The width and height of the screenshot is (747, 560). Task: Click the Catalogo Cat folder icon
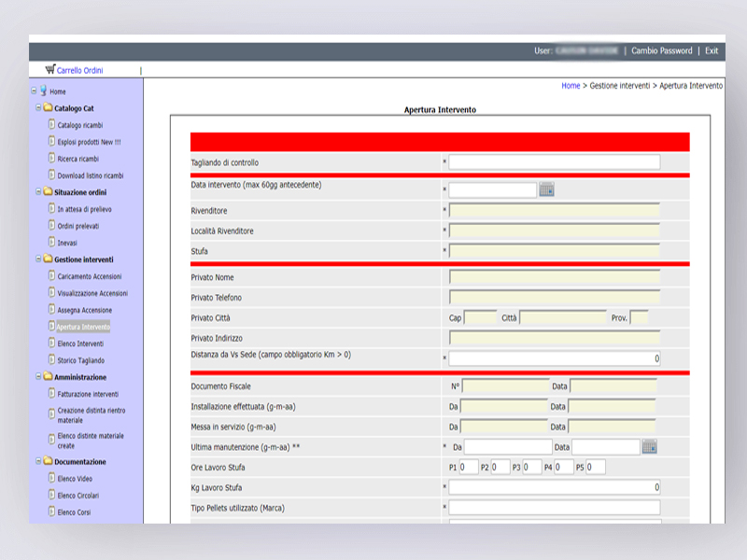pyautogui.click(x=47, y=108)
